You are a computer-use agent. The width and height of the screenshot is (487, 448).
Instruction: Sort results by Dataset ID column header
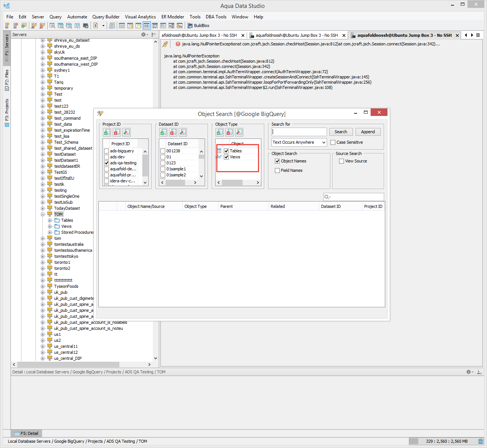point(340,206)
